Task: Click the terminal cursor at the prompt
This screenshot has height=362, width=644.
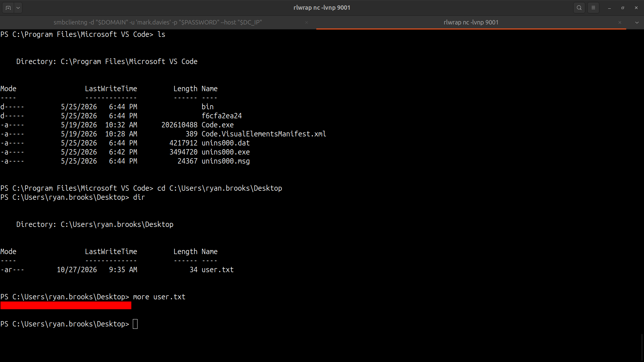Action: (135, 324)
